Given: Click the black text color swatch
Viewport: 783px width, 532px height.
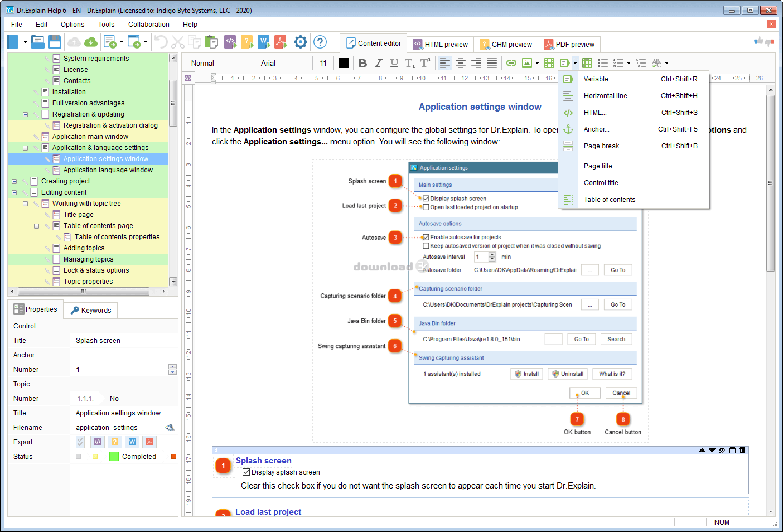Looking at the screenshot, I should pos(344,63).
